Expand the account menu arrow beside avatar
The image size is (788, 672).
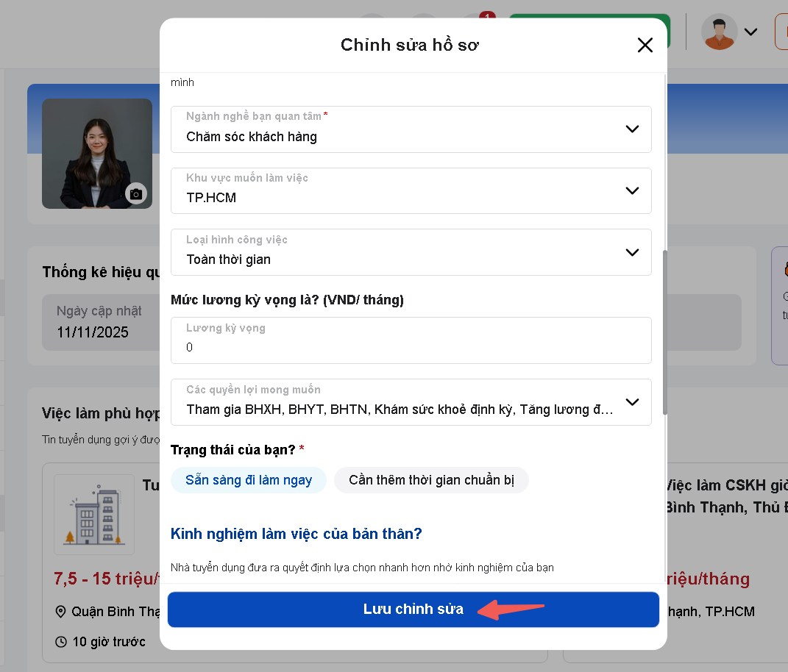click(750, 32)
